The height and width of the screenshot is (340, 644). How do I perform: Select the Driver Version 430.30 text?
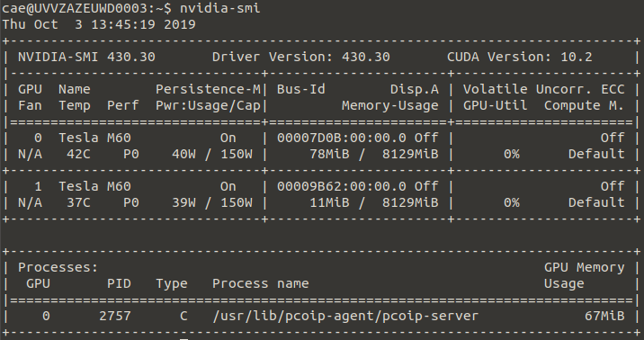pyautogui.click(x=301, y=57)
